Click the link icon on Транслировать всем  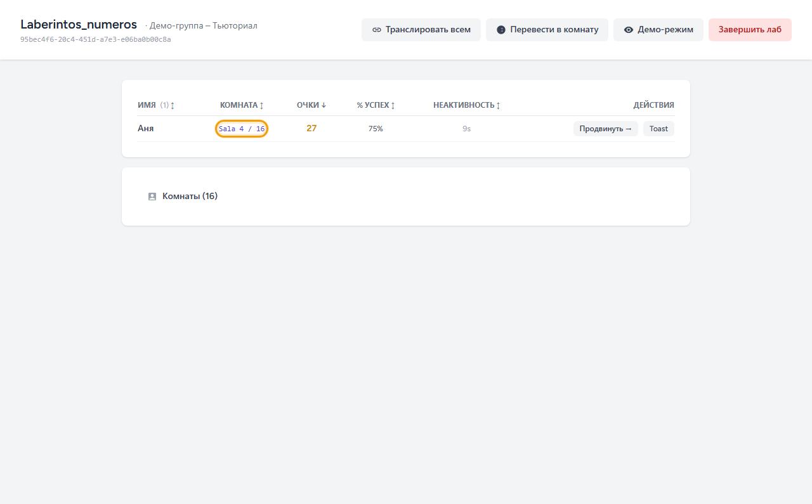click(377, 30)
